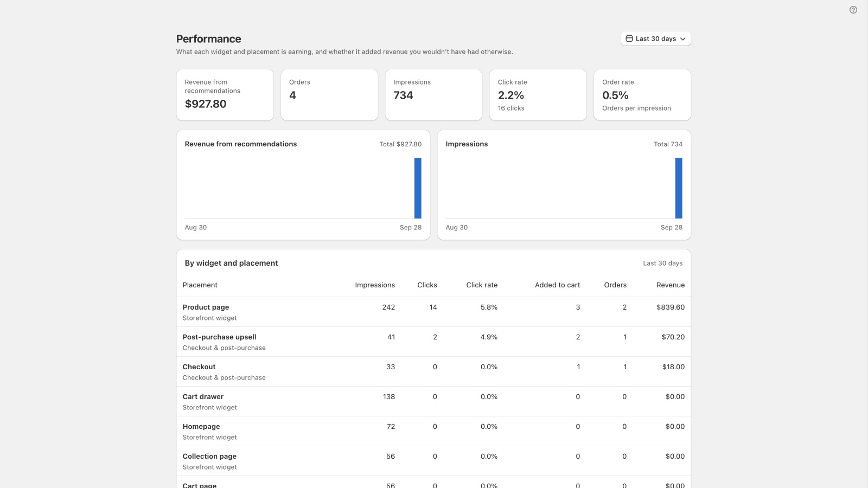The height and width of the screenshot is (488, 868).
Task: Click the Clicks column header
Action: 427,285
